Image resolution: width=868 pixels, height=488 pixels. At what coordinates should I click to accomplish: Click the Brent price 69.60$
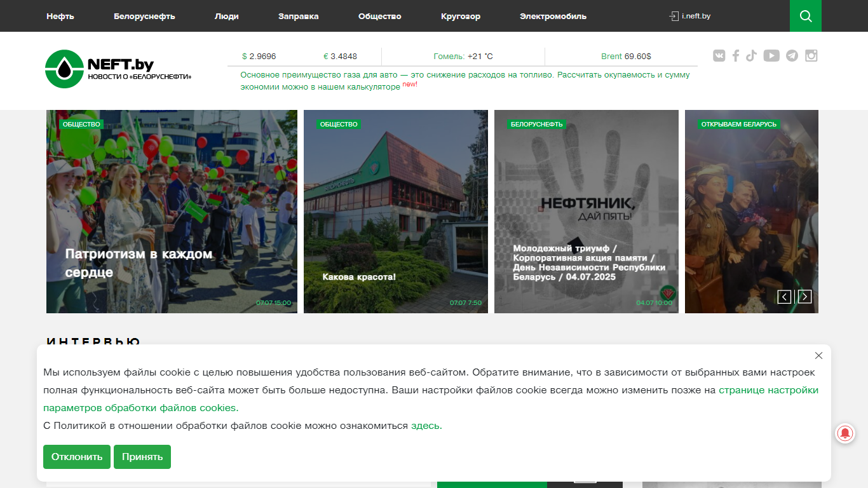tap(626, 56)
